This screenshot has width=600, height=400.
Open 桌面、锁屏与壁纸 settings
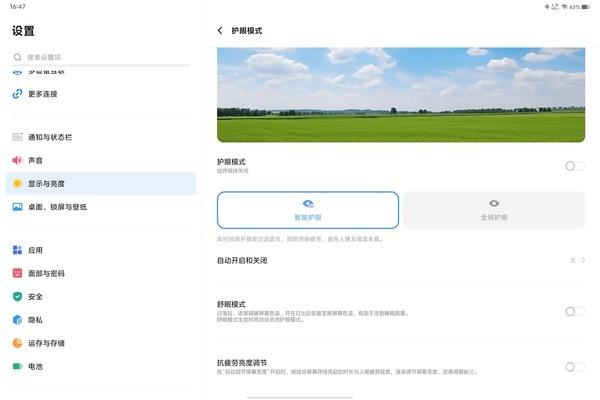point(101,207)
